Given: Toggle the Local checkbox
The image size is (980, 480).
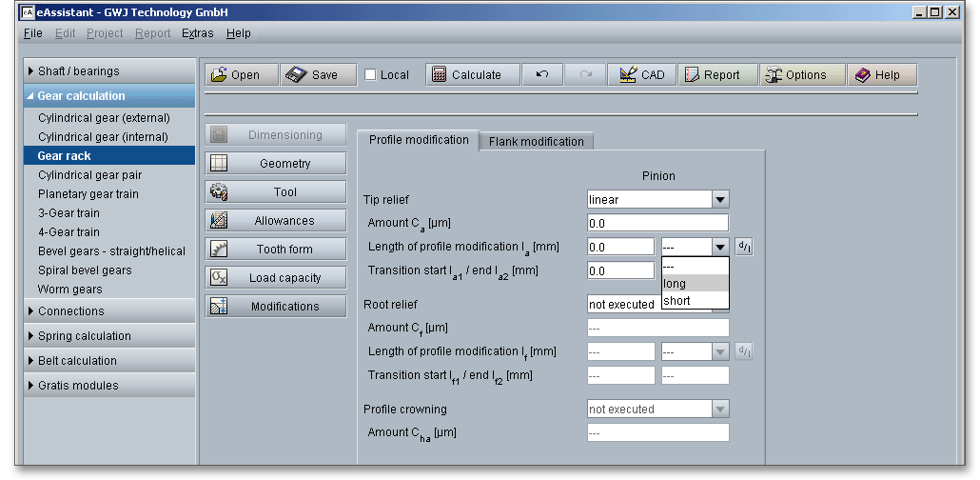Looking at the screenshot, I should tap(371, 75).
